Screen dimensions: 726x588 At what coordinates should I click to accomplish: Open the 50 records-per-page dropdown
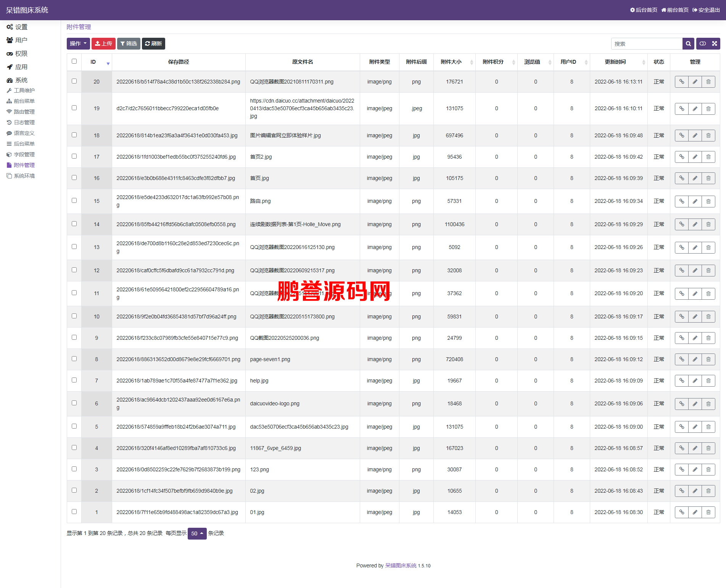click(197, 533)
